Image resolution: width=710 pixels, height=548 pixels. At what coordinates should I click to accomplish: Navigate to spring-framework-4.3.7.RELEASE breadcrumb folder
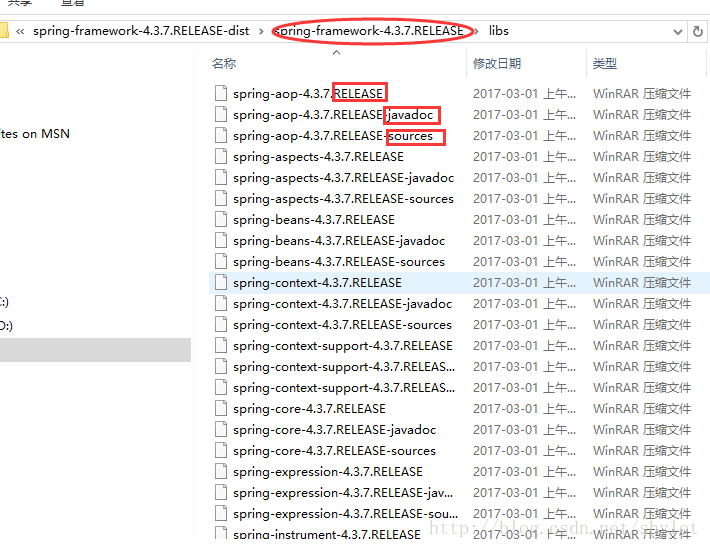pyautogui.click(x=369, y=31)
